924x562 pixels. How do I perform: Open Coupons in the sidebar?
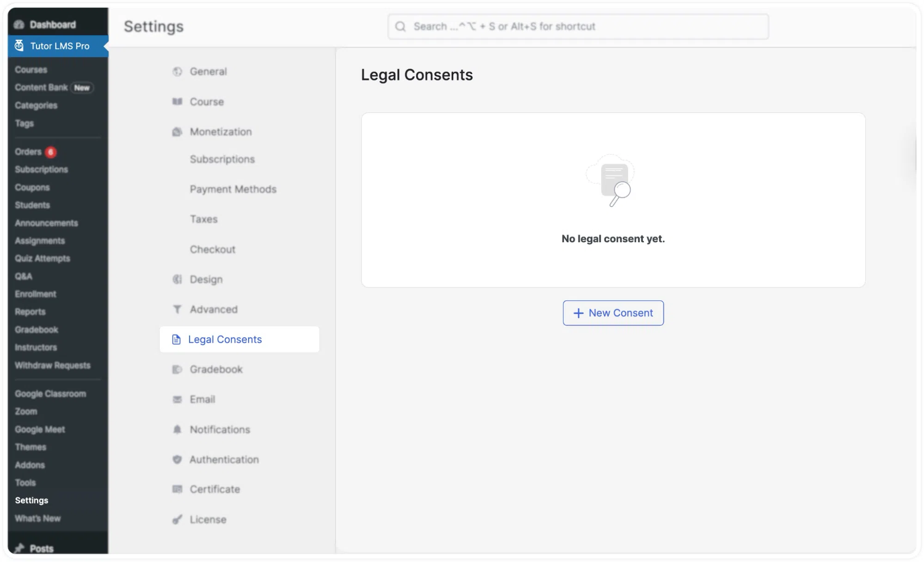pyautogui.click(x=32, y=188)
